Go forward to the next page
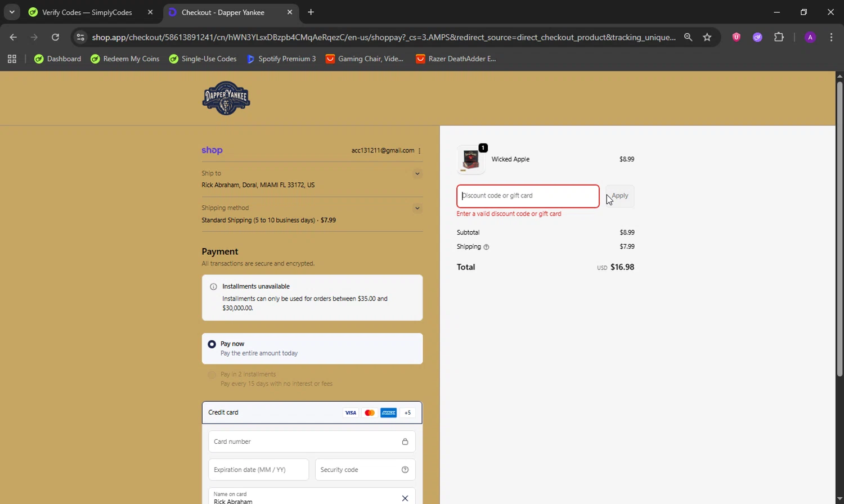 point(34,37)
